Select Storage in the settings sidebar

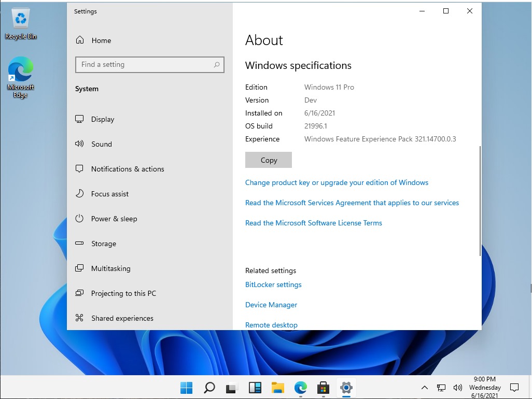(x=103, y=244)
